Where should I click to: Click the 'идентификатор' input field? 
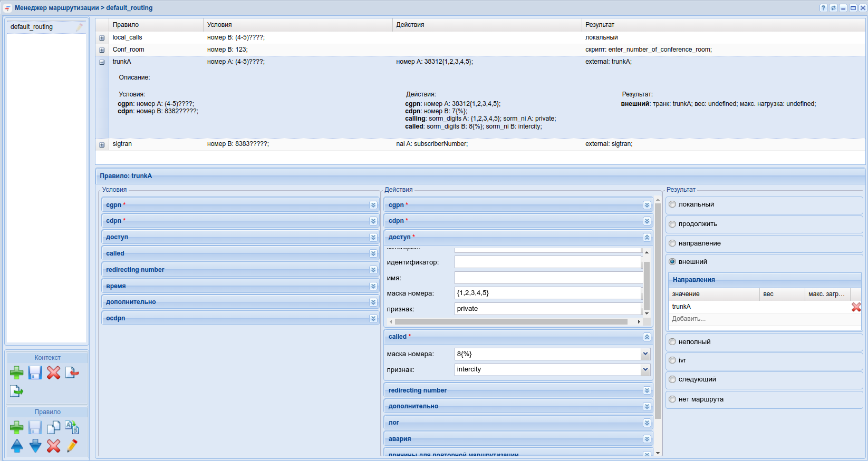[547, 262]
